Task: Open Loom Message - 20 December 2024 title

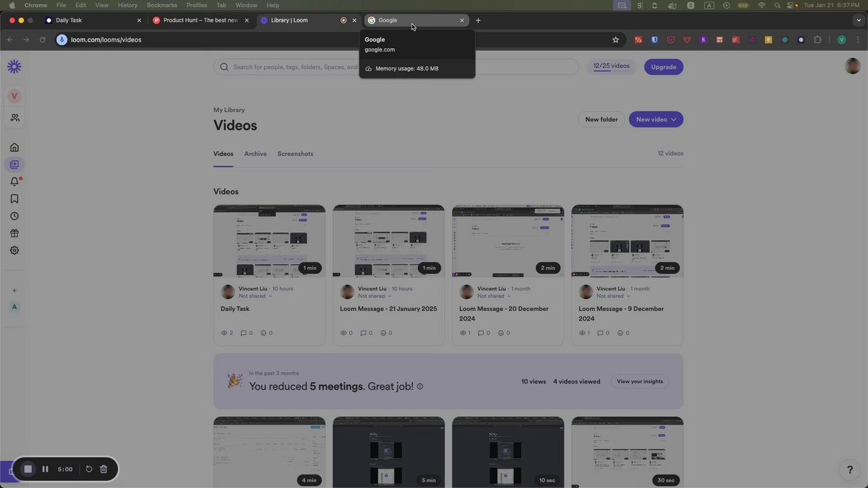Action: pyautogui.click(x=504, y=314)
